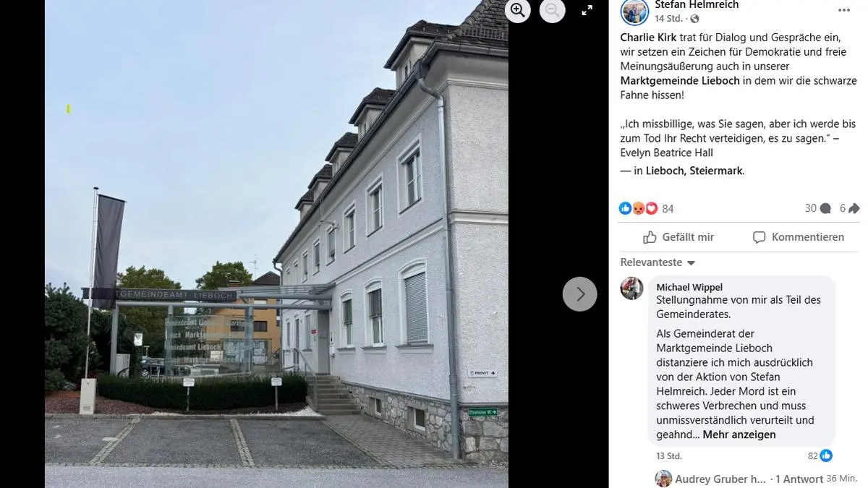This screenshot has width=868, height=488.
Task: Zoom in on the photo
Action: pyautogui.click(x=518, y=10)
